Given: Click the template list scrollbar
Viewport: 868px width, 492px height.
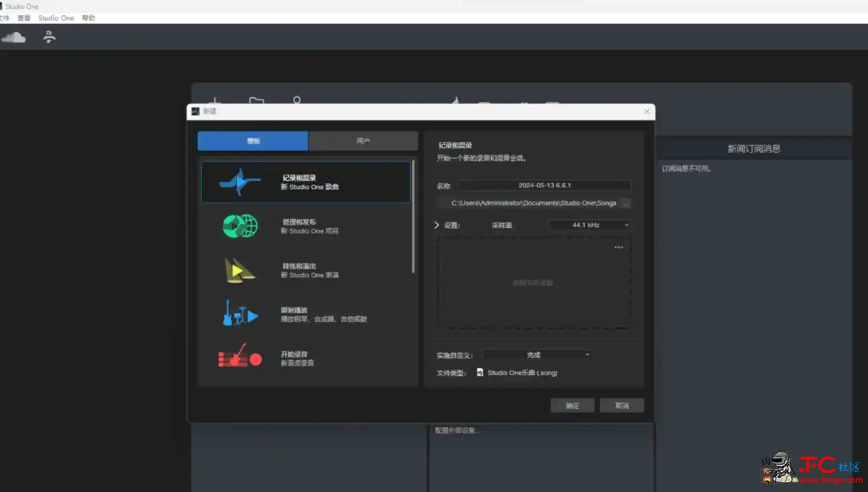Looking at the screenshot, I should tap(413, 216).
